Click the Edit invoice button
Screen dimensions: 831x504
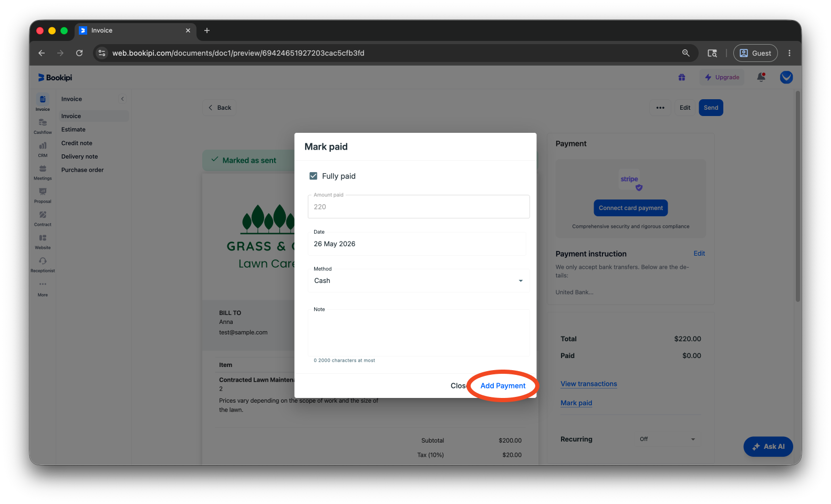point(685,108)
